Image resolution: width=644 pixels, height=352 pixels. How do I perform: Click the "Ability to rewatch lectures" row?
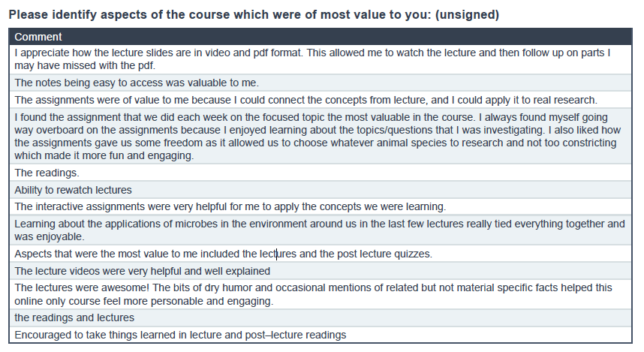73,190
